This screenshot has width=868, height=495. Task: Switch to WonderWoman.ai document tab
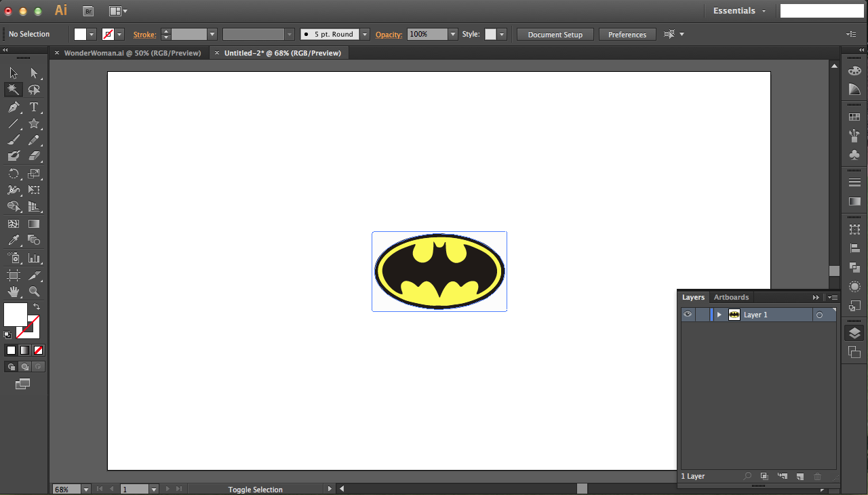point(132,53)
